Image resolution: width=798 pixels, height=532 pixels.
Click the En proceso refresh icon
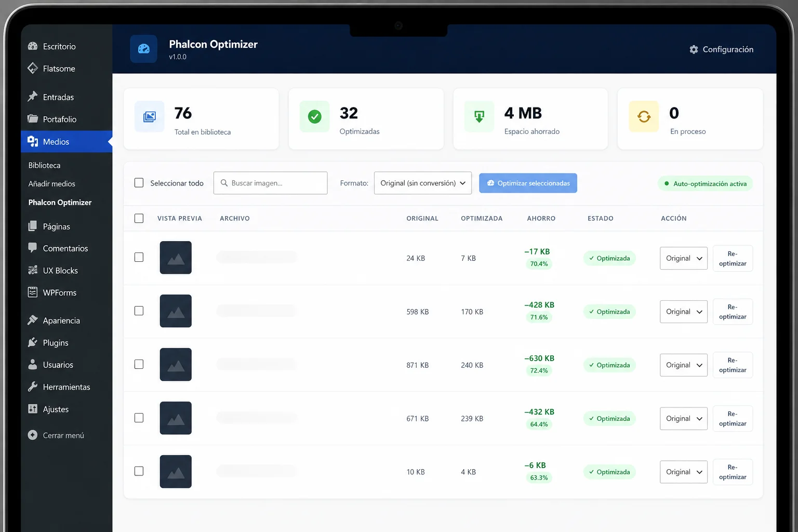click(644, 116)
